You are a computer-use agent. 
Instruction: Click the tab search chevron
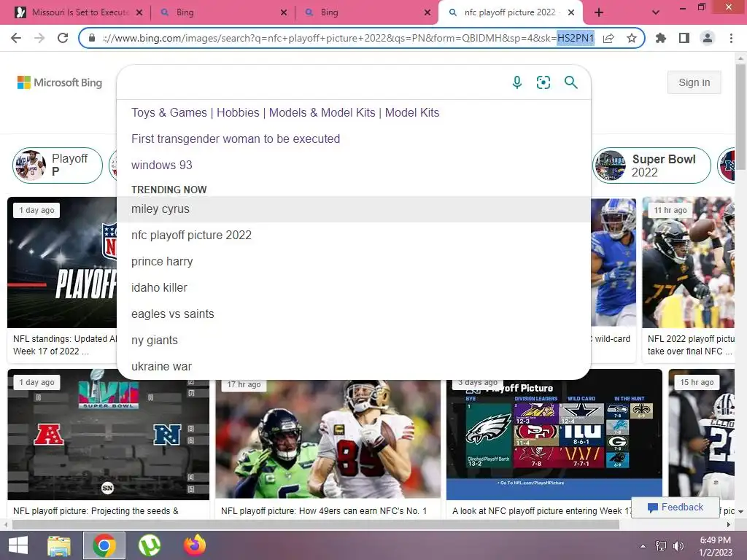coord(656,12)
